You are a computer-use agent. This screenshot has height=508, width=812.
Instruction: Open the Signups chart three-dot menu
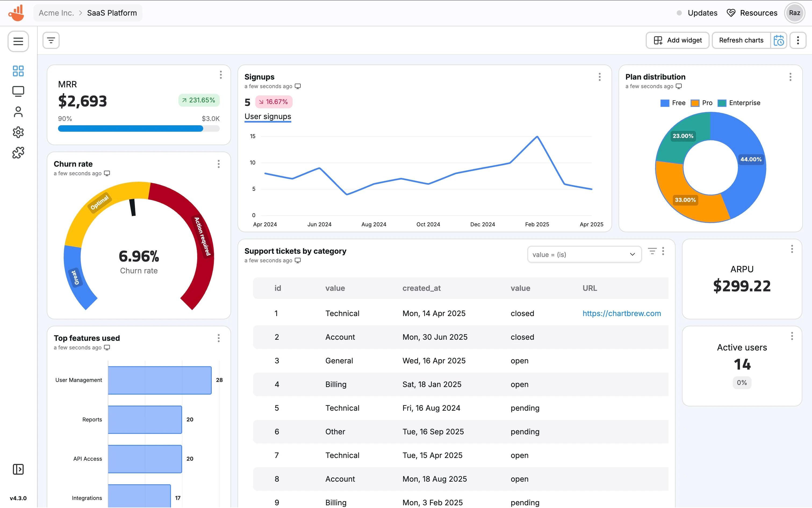tap(599, 77)
